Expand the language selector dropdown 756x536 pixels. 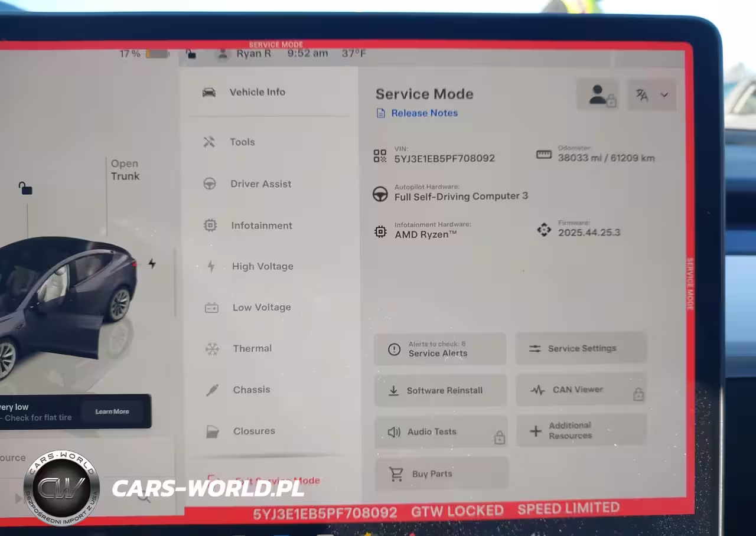(x=651, y=95)
